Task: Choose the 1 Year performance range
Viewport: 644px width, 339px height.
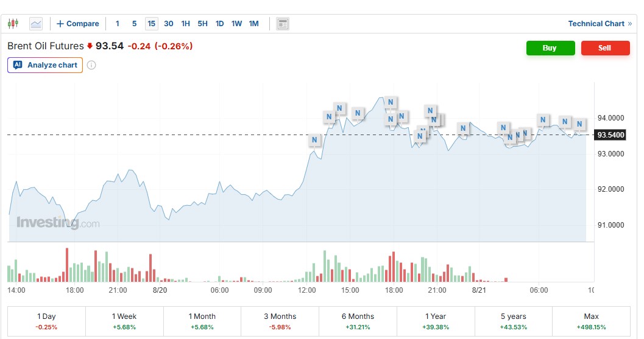Action: click(436, 321)
